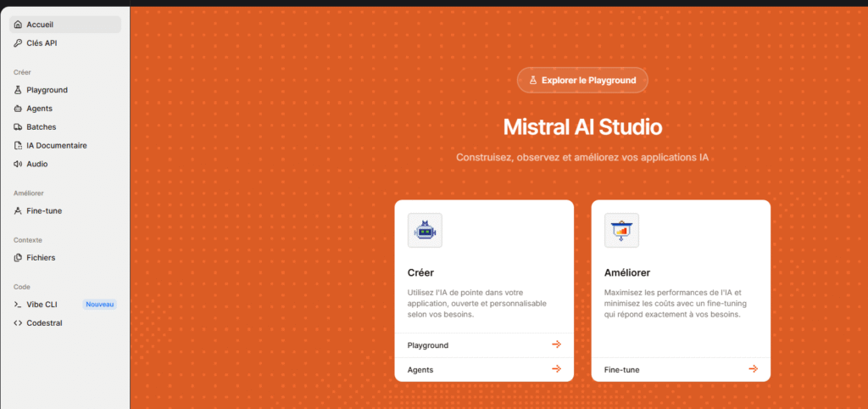Click the Fine-tune icon in sidebar
868x409 pixels.
pyautogui.click(x=18, y=211)
